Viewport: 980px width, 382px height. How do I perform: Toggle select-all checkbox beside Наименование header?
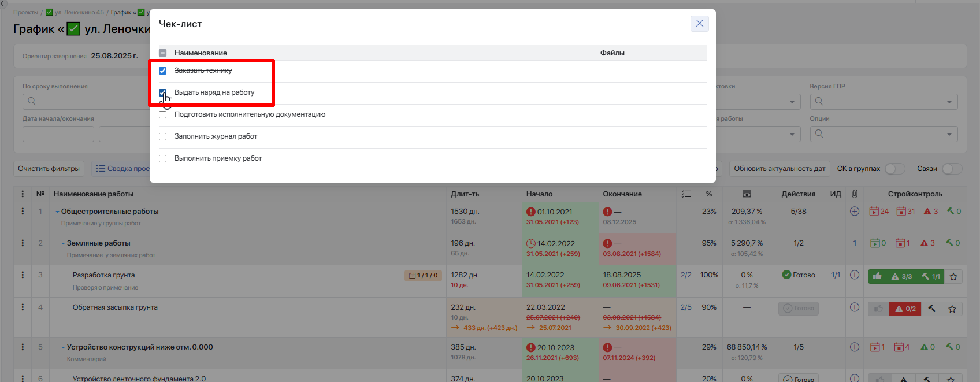pyautogui.click(x=162, y=53)
